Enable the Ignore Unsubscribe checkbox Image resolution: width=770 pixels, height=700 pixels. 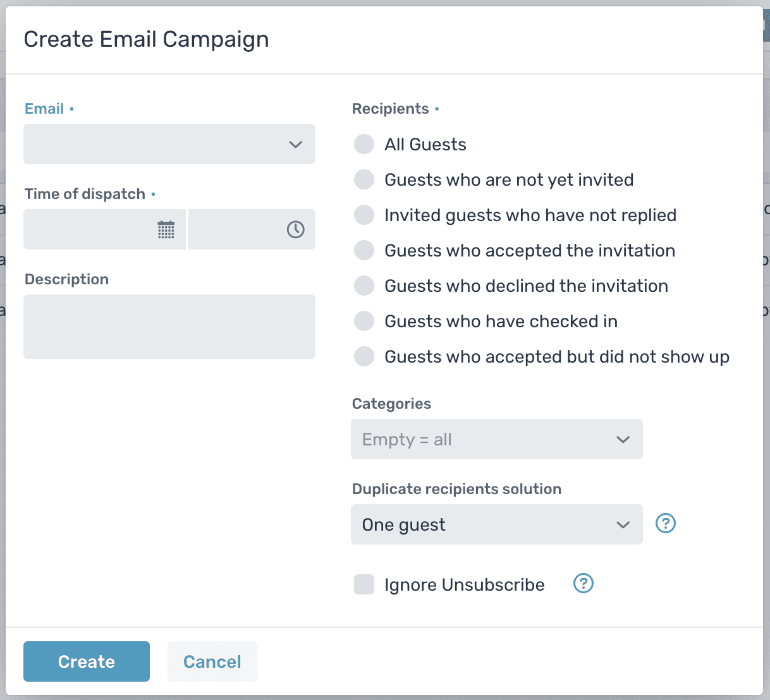tap(364, 584)
